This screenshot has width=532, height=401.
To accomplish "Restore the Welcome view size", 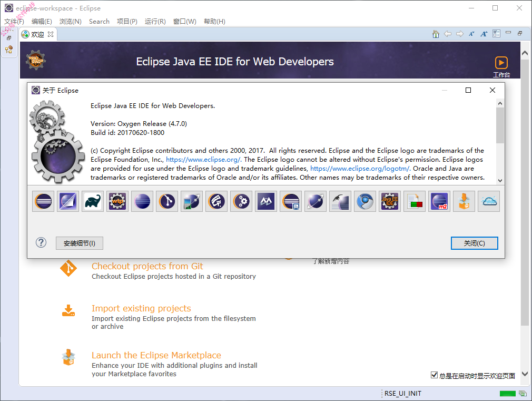I will point(520,33).
